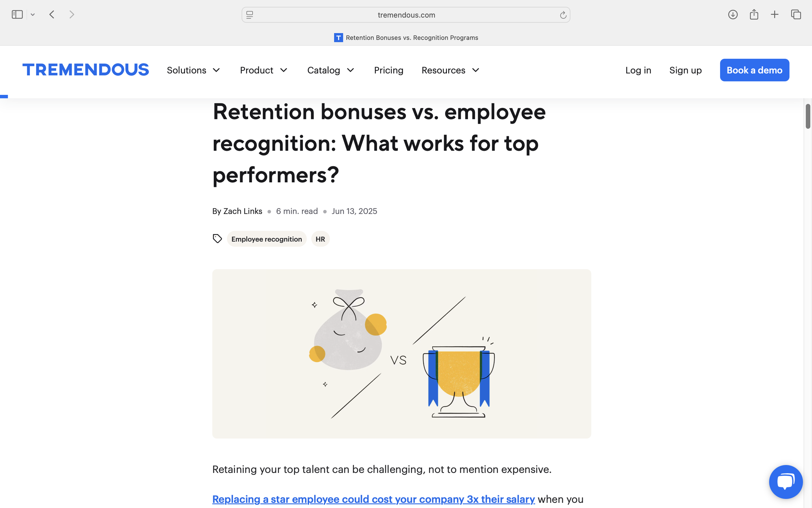The width and height of the screenshot is (812, 508).
Task: Open the Share menu icon
Action: [x=754, y=14]
